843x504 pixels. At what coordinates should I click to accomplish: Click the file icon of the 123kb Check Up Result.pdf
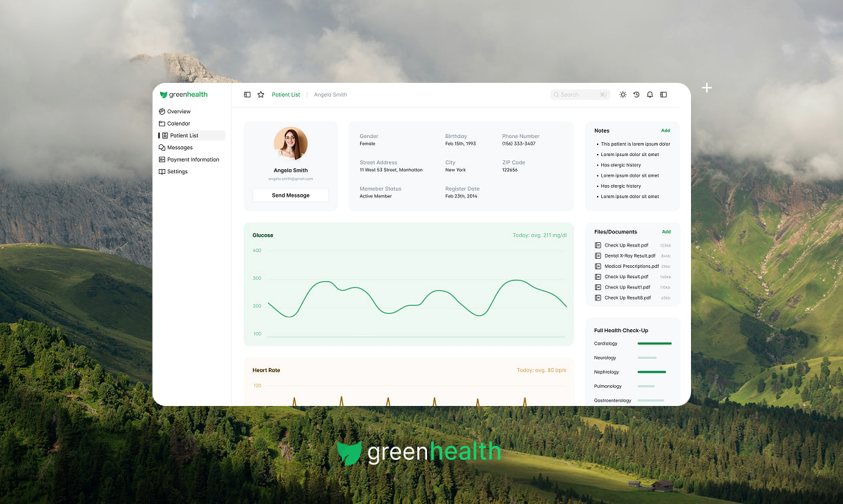tap(598, 245)
